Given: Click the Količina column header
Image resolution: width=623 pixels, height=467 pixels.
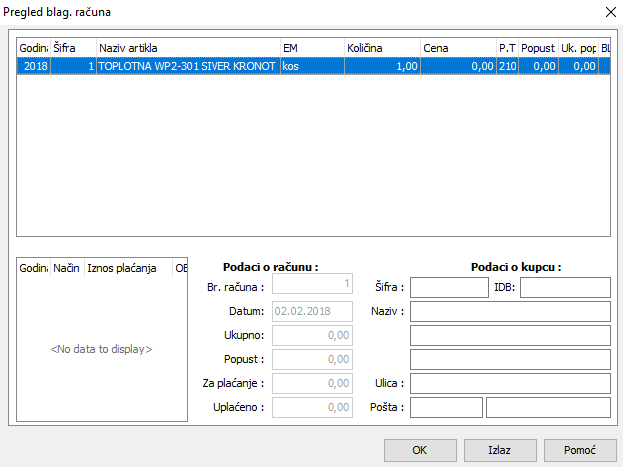Looking at the screenshot, I should click(381, 48).
